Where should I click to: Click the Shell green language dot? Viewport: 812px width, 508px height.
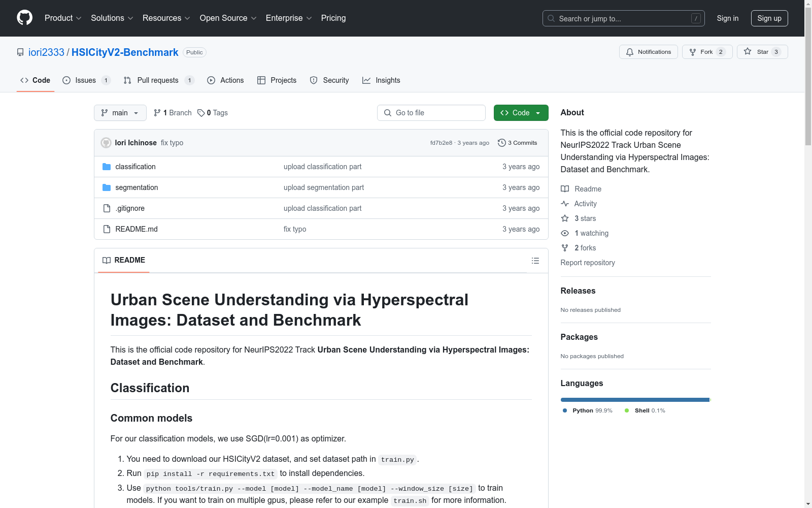[627, 410]
